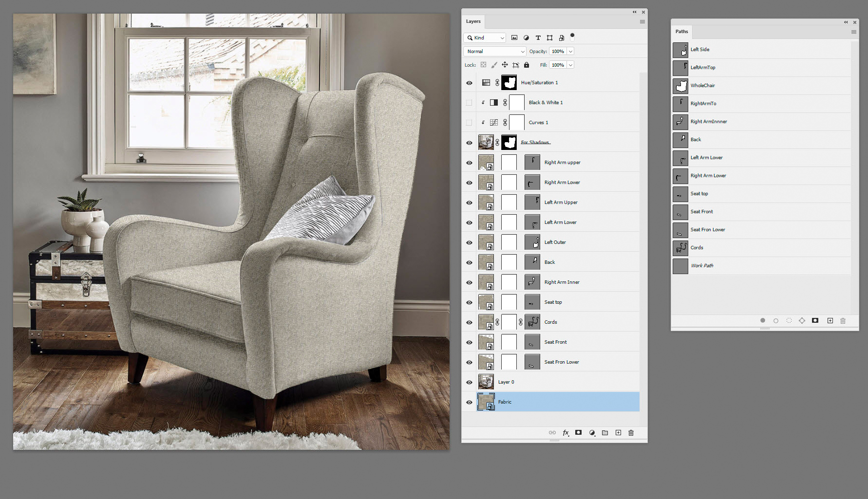The image size is (868, 499).
Task: Load path as a selection in Paths panel
Action: (789, 320)
